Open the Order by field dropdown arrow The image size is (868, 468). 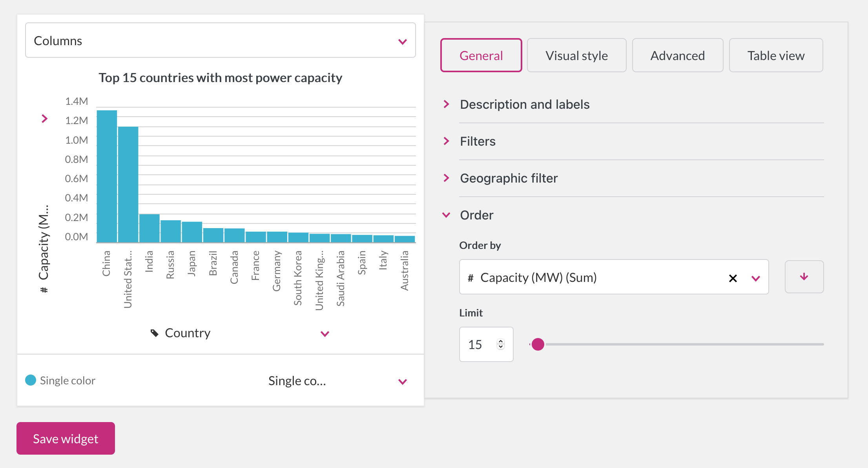pyautogui.click(x=756, y=278)
